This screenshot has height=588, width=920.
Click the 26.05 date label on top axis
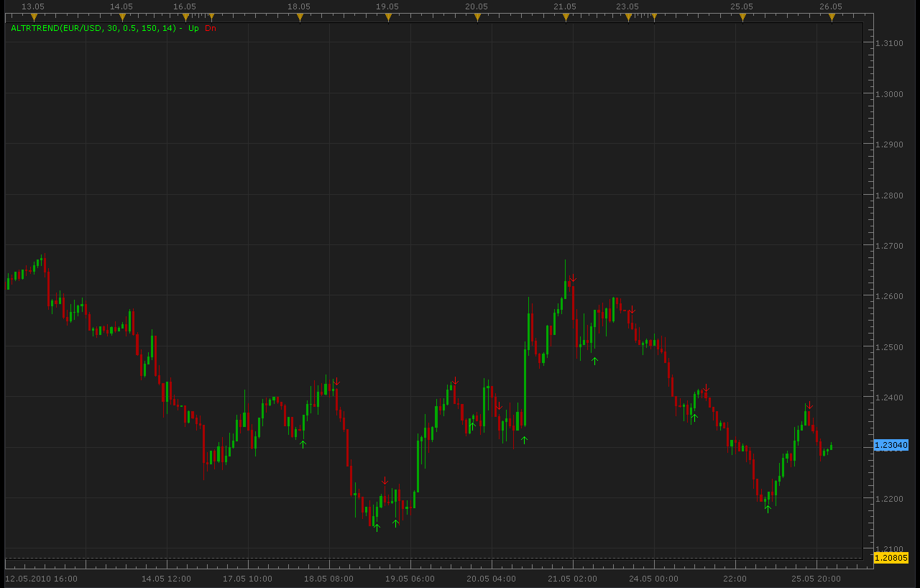pos(831,6)
